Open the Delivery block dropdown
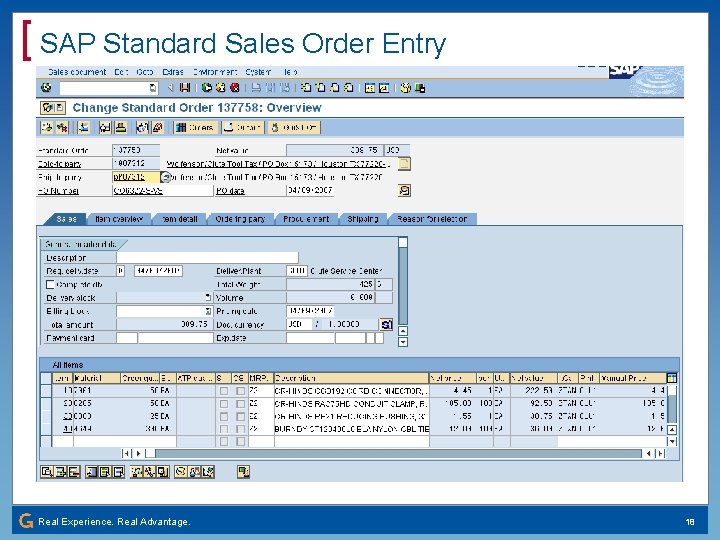 coord(208,298)
